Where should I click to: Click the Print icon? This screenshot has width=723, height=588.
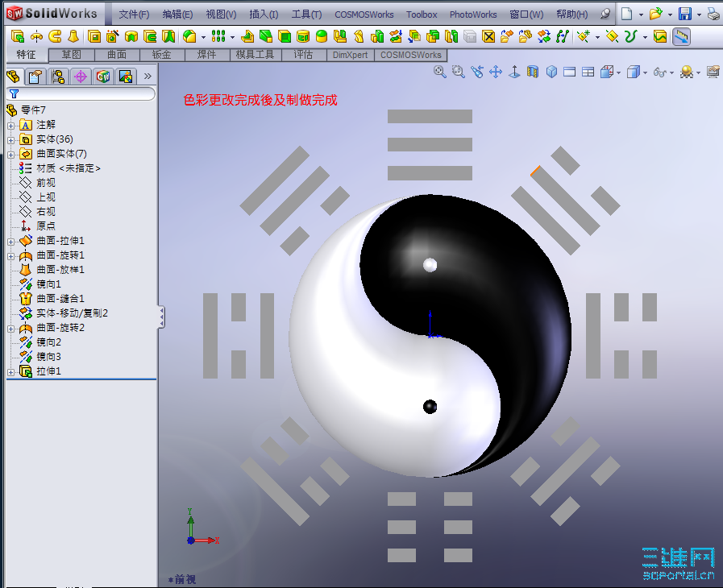[x=714, y=14]
